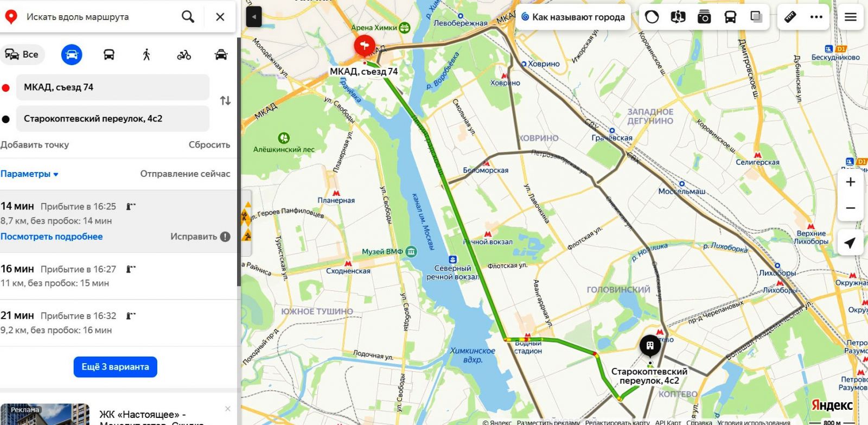
Task: Switch to bicycle route icon
Action: (184, 54)
